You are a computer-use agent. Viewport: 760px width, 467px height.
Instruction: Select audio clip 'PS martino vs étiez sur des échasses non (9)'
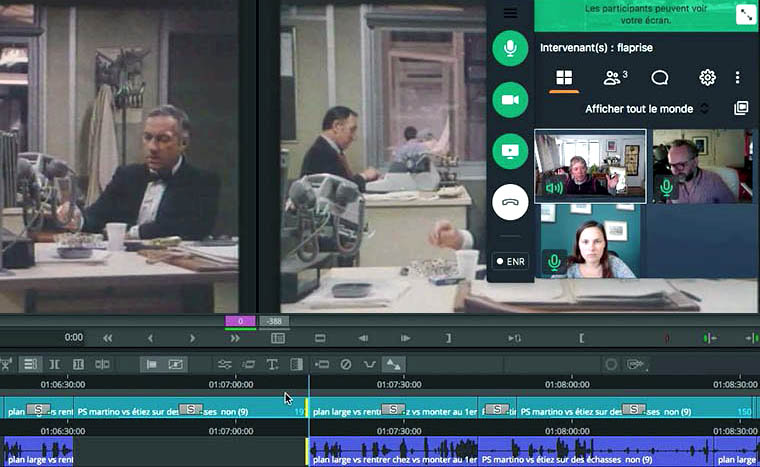(596, 453)
